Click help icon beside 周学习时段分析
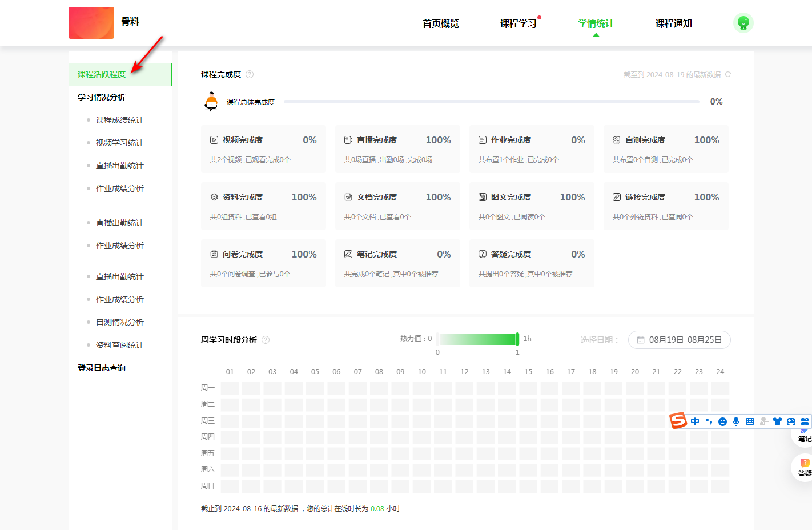812x530 pixels. point(266,340)
